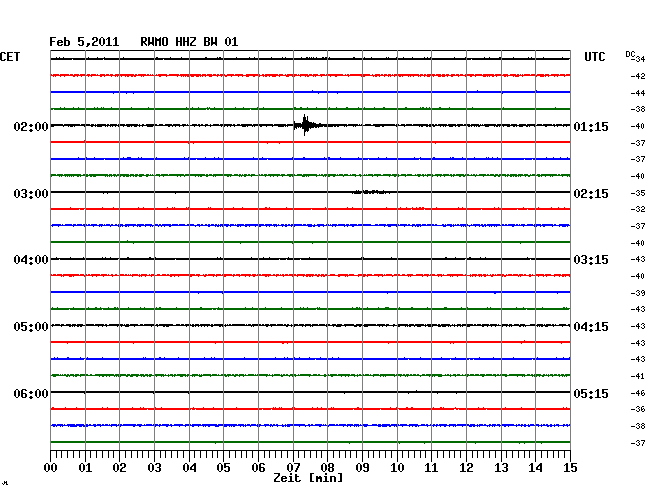650x494 pixels.
Task: Click the DC offset value "-41"
Action: 638,376
